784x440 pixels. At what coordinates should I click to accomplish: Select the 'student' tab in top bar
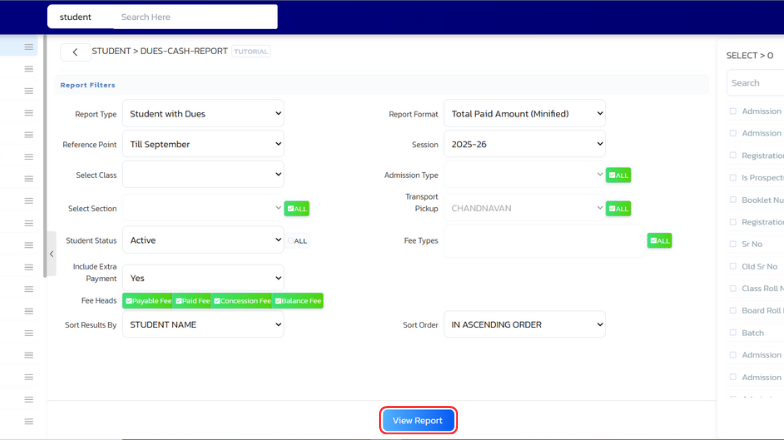[x=75, y=17]
